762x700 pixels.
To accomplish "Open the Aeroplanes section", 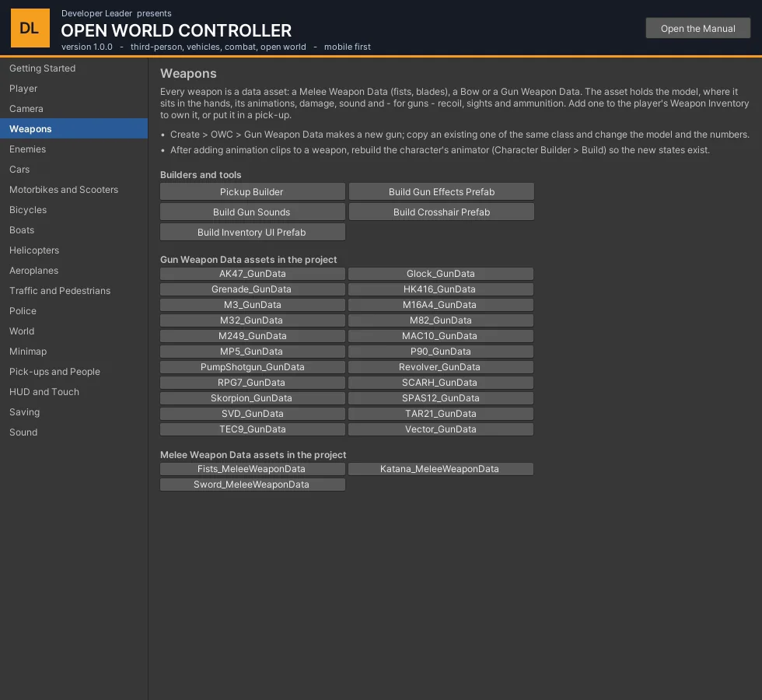I will [74, 271].
